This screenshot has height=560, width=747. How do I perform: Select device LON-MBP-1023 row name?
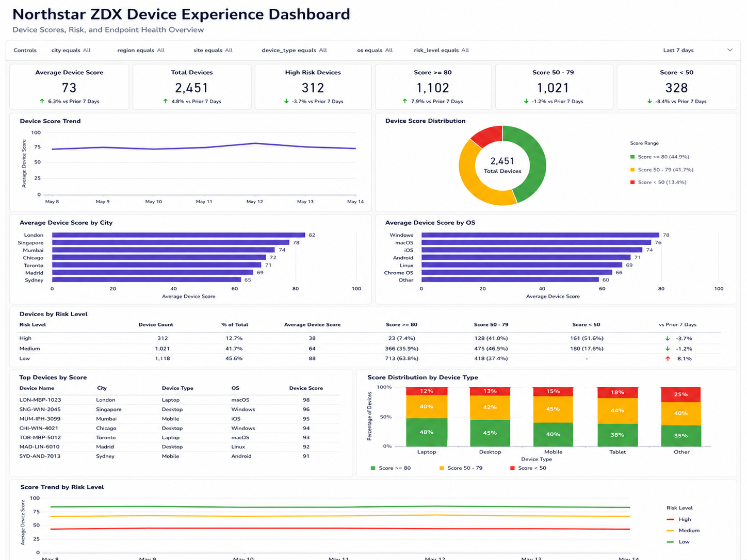[40, 400]
